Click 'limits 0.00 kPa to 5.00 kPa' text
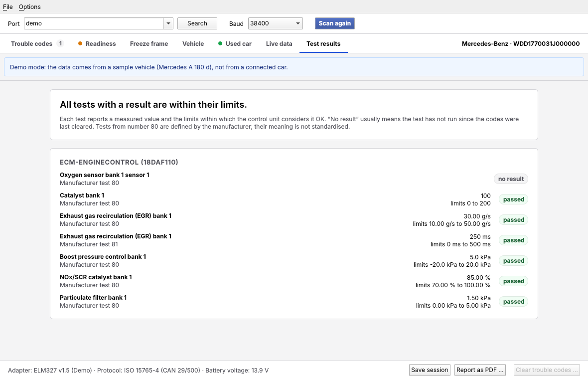Image resolution: width=588 pixels, height=379 pixels. [453, 306]
